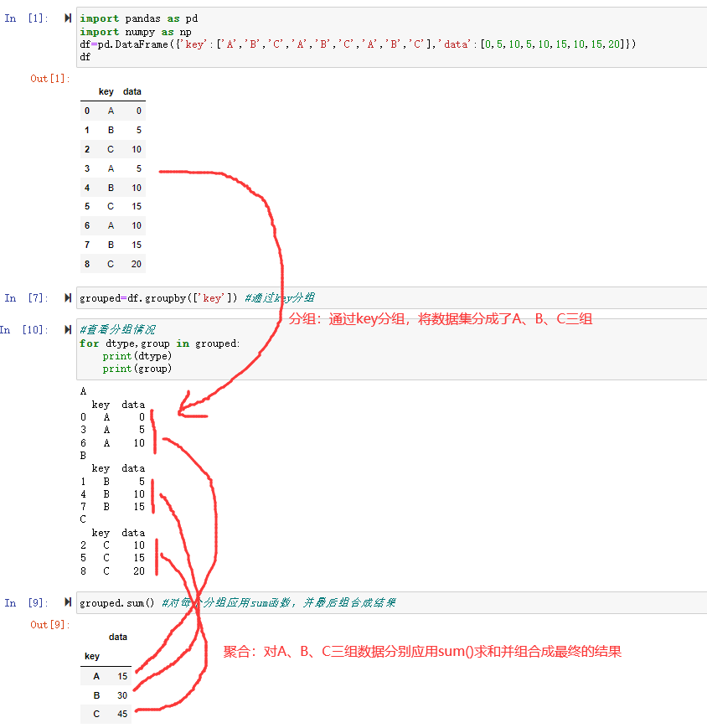Image resolution: width=707 pixels, height=728 pixels.
Task: Click the key column header in Out[1]
Action: [105, 91]
